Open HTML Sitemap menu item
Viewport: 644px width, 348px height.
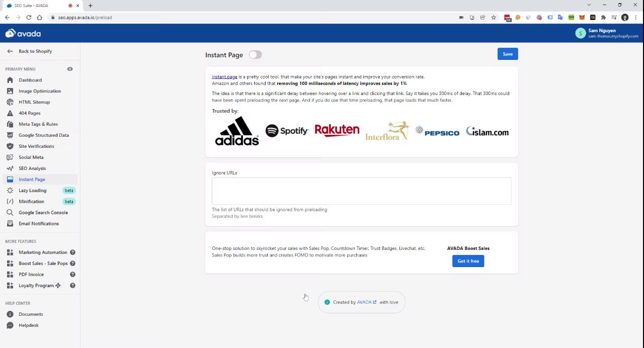34,102
